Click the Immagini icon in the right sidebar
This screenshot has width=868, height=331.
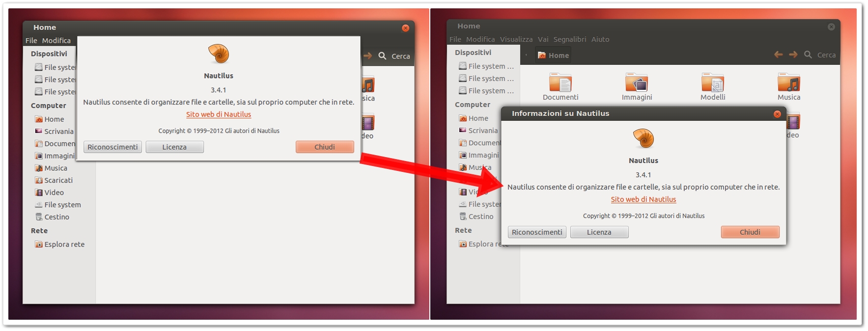pos(463,155)
